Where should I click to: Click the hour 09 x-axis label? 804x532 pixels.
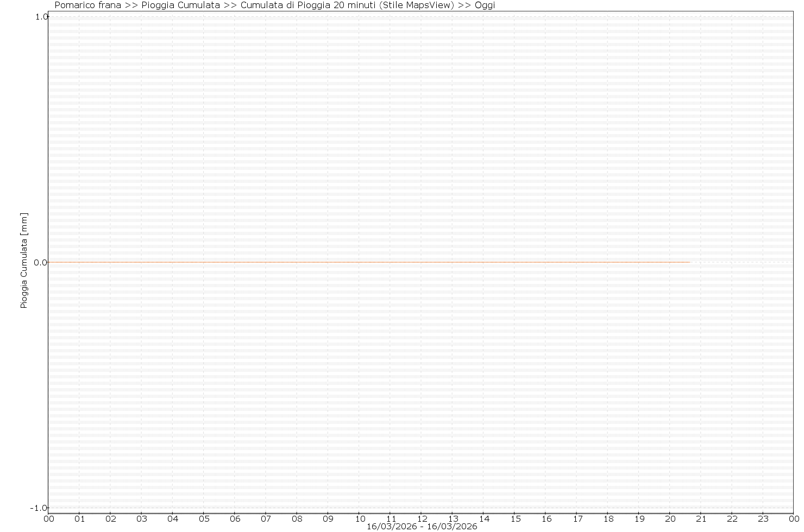coord(328,518)
